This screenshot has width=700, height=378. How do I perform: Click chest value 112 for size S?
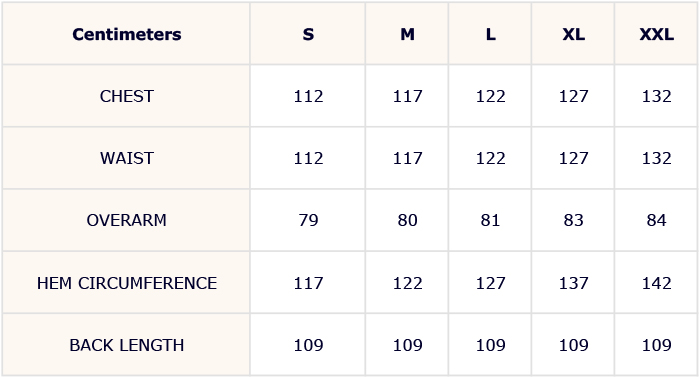308,96
